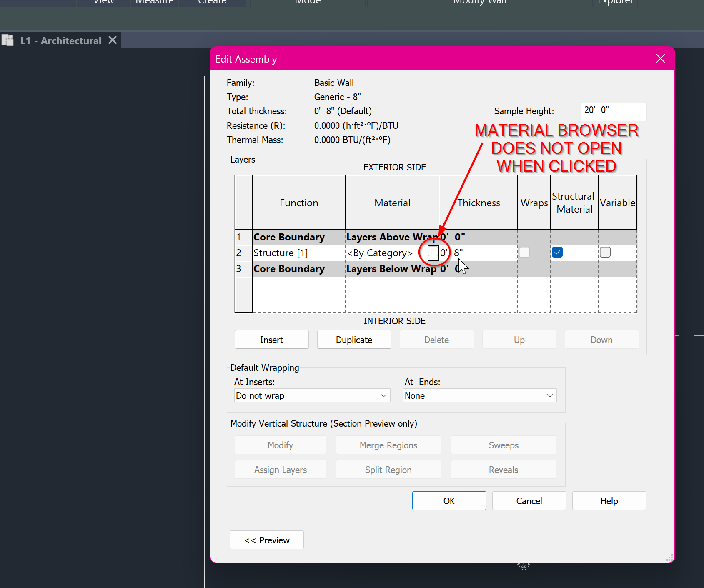Click the Thickness column header

click(x=478, y=203)
